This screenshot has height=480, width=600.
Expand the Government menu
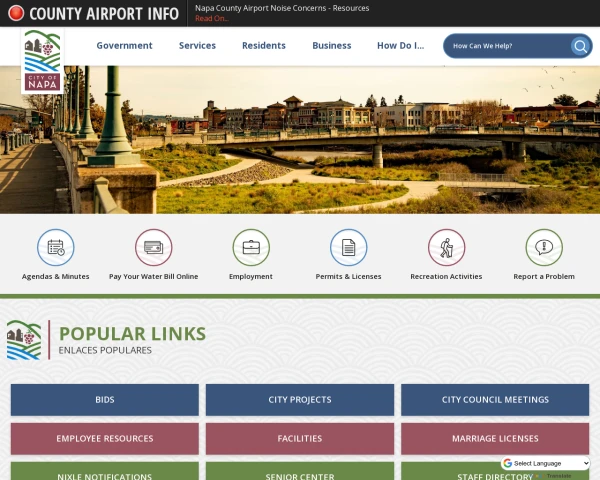(124, 46)
